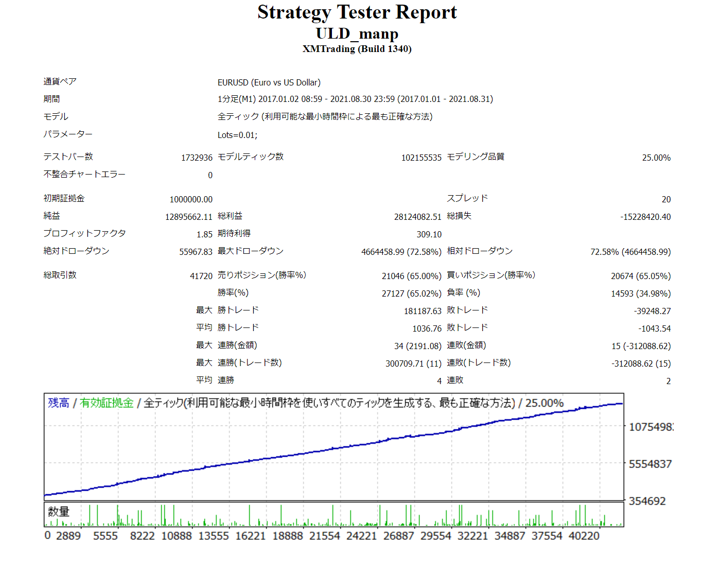The width and height of the screenshot is (721, 588).
Task: Click the net profit value 12895662.11
Action: point(188,217)
